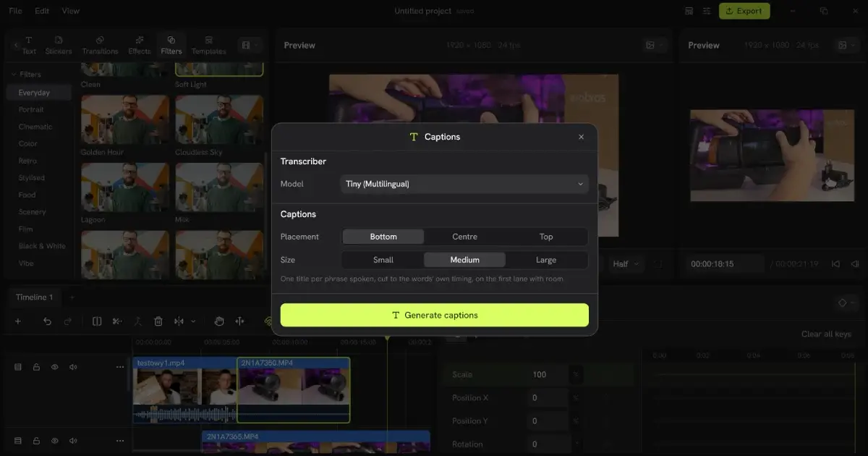The image size is (868, 456).
Task: Collapse the Filters category tree
Action: (x=13, y=75)
